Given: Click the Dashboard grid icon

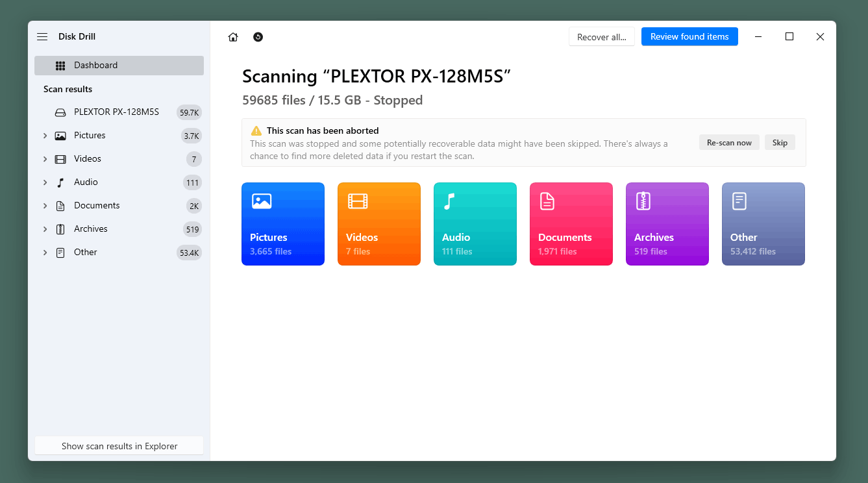Looking at the screenshot, I should [x=60, y=66].
